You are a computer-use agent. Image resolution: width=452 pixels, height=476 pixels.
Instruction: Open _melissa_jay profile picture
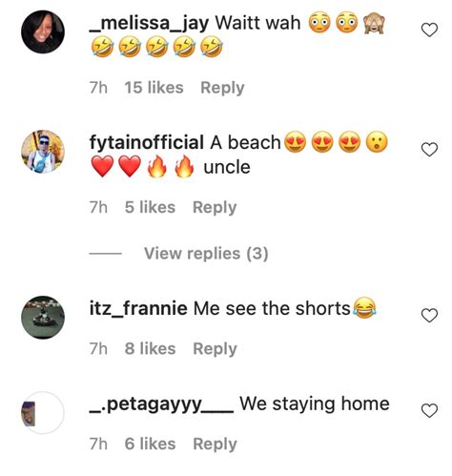click(x=43, y=31)
